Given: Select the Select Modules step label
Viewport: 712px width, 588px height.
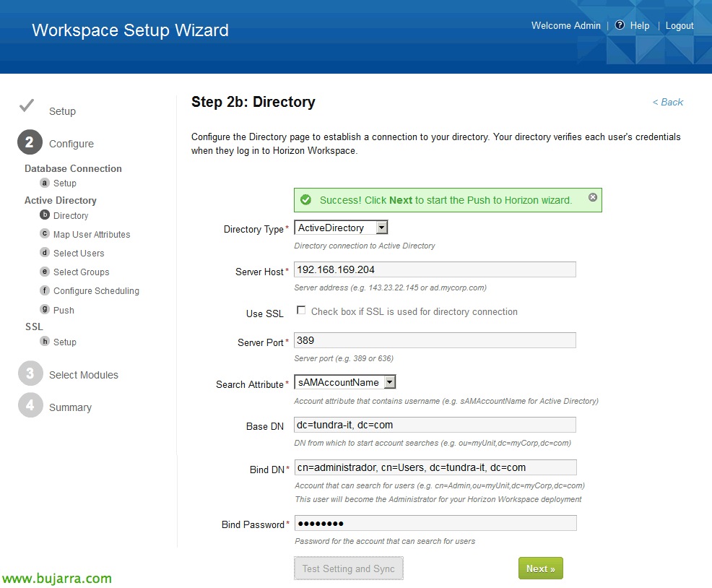Looking at the screenshot, I should pyautogui.click(x=84, y=375).
